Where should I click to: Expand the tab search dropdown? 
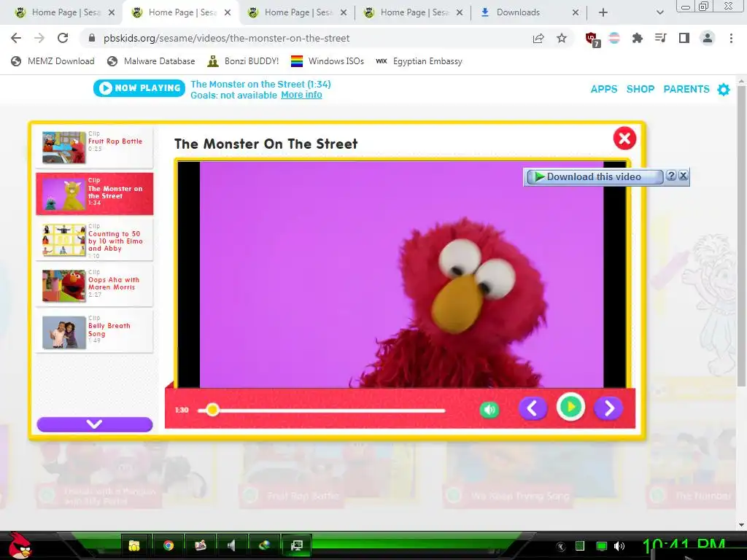coord(659,12)
